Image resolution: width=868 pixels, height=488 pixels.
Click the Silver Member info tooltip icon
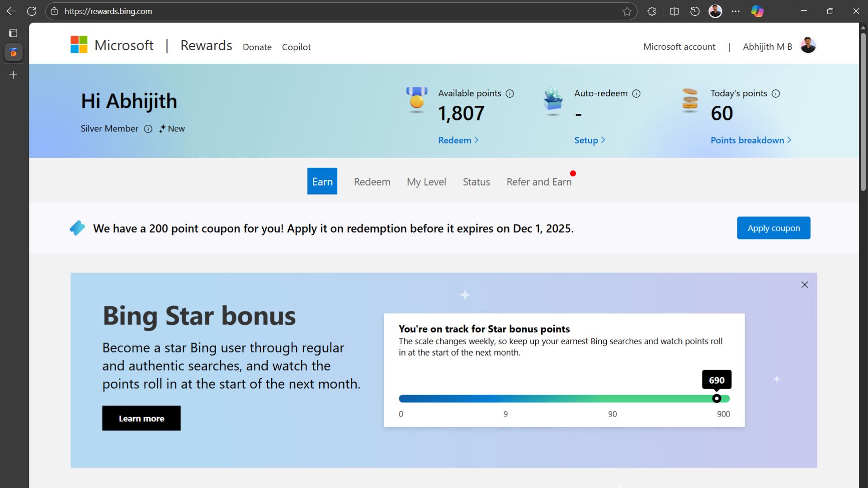pos(149,129)
